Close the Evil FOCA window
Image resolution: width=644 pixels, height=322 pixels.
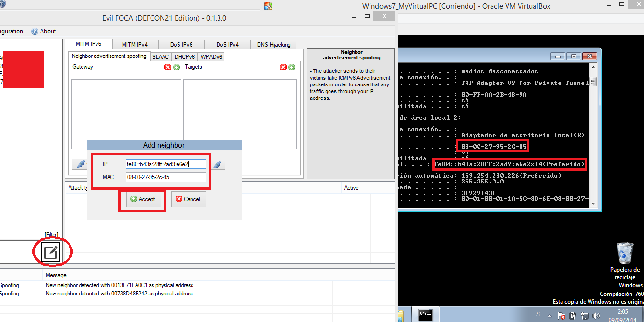point(384,16)
